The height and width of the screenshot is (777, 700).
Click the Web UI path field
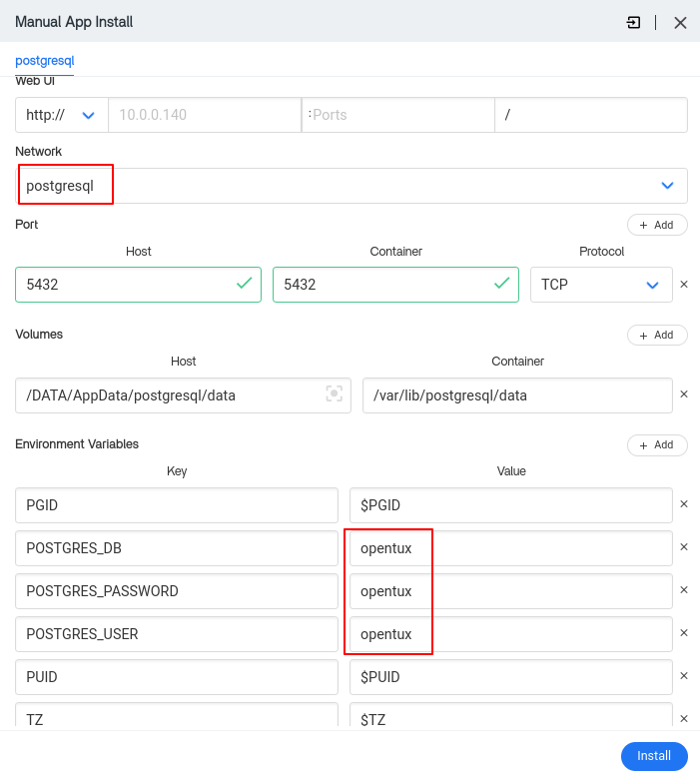[x=591, y=115]
